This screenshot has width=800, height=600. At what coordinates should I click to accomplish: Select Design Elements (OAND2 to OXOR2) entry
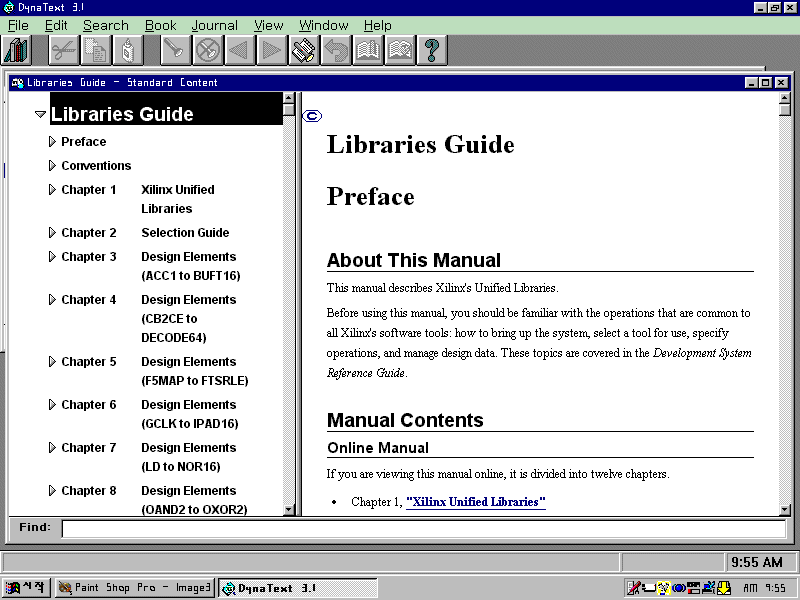pyautogui.click(x=194, y=500)
